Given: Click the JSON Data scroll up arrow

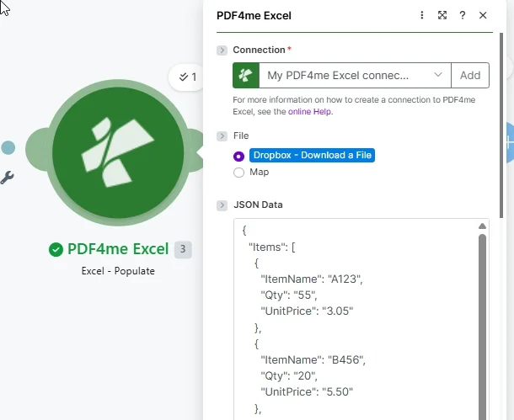Looking at the screenshot, I should [482, 226].
